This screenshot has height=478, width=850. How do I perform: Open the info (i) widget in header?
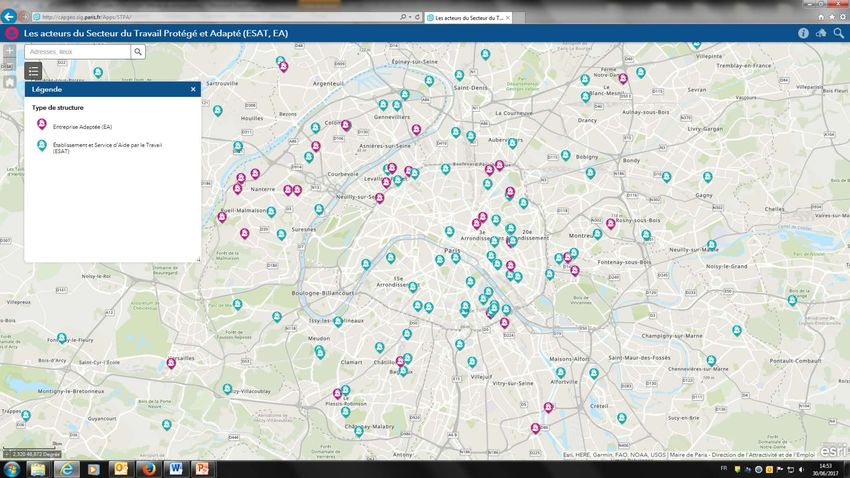point(803,33)
